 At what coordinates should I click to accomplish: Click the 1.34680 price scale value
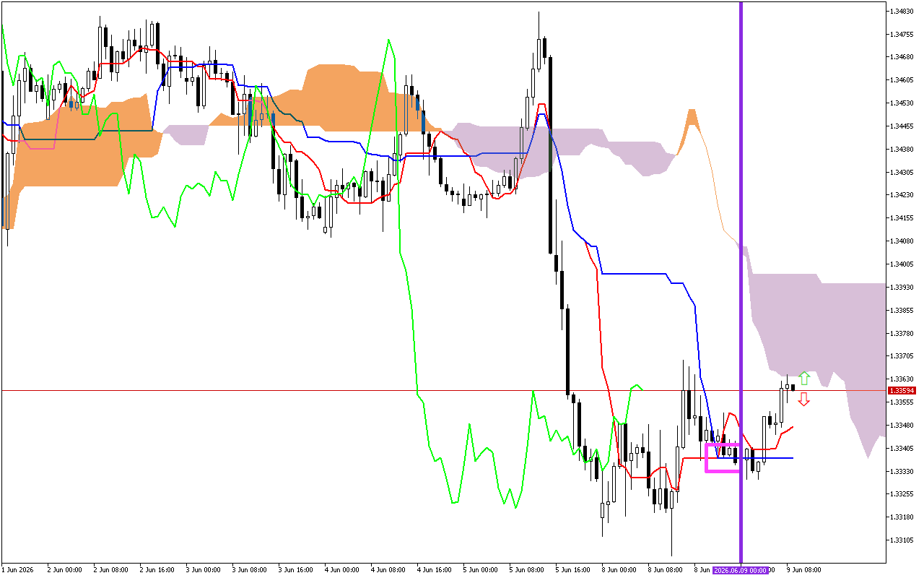coord(902,56)
